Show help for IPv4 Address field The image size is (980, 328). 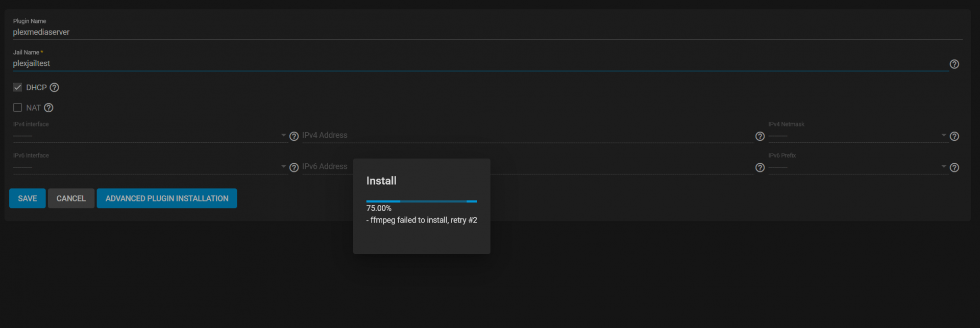pyautogui.click(x=760, y=136)
